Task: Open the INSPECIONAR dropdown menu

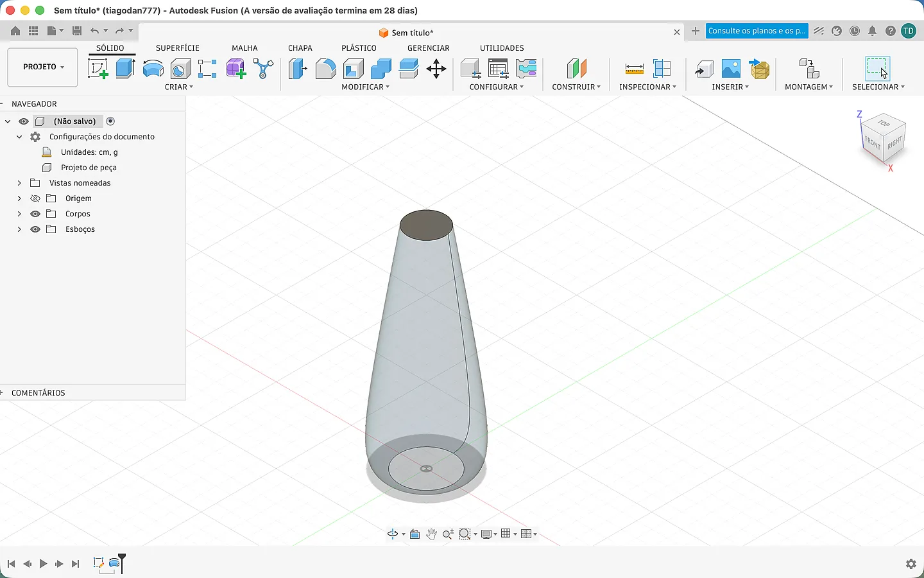Action: (x=647, y=87)
